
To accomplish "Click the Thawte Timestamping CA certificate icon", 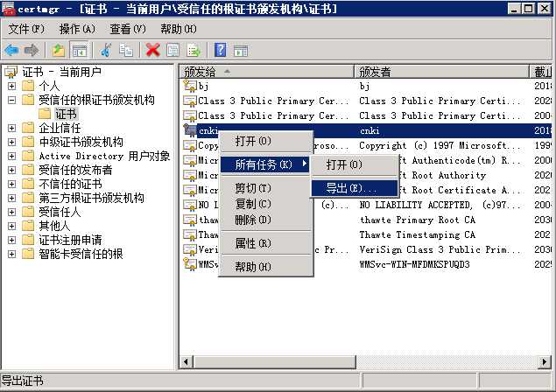I will click(190, 234).
